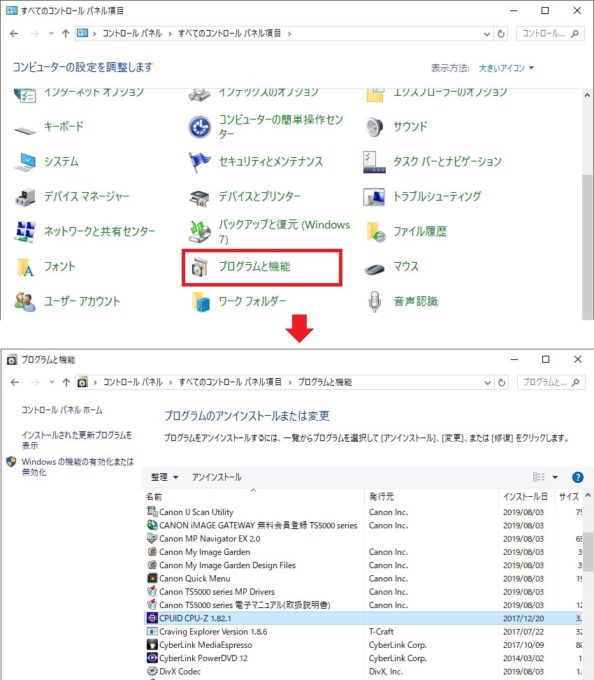Sort by the Name (名前) column header
Screen dimensions: 594x680
(253, 497)
